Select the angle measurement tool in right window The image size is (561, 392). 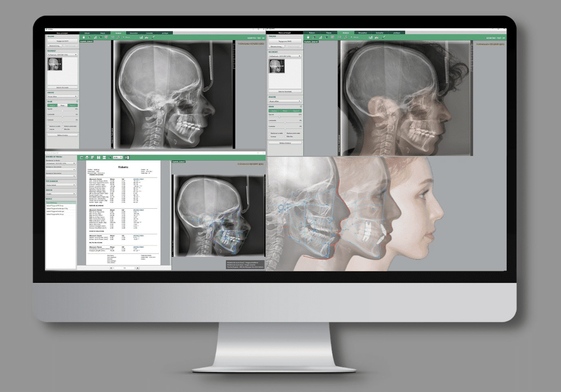(x=320, y=37)
